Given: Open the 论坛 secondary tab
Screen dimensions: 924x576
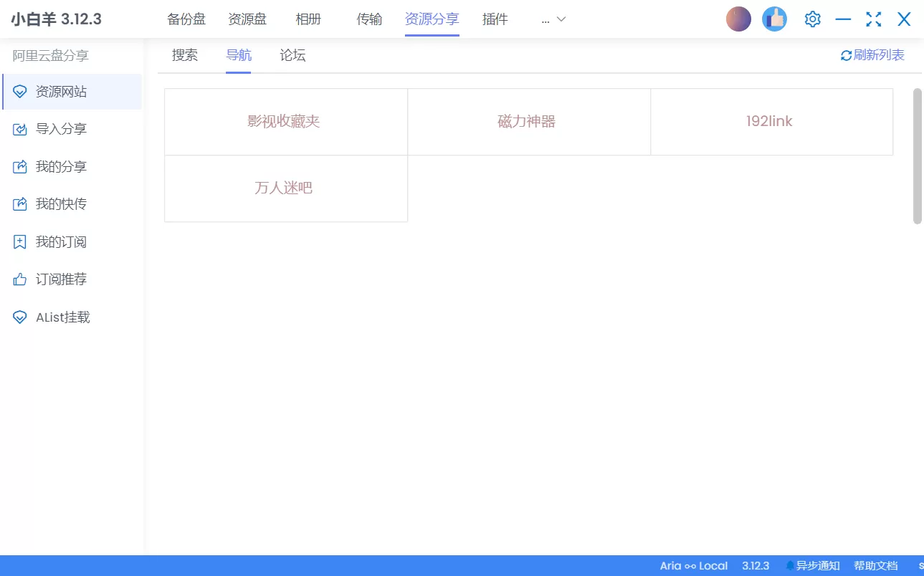Looking at the screenshot, I should coord(292,55).
